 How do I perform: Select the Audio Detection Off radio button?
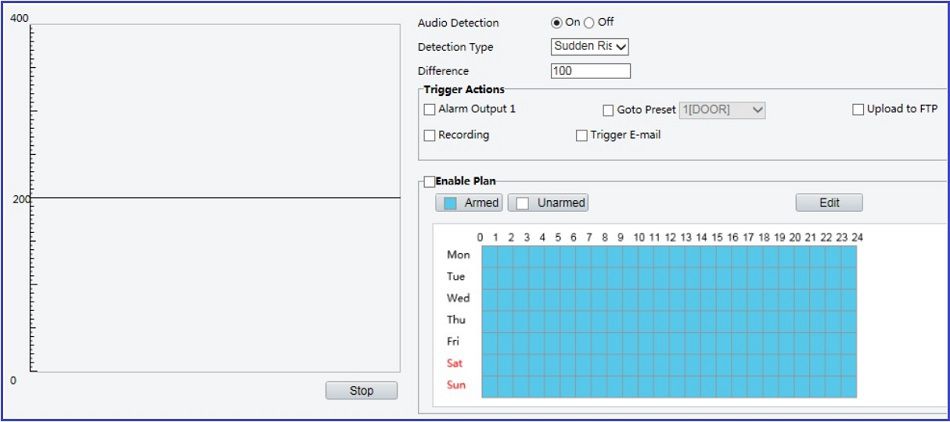589,22
